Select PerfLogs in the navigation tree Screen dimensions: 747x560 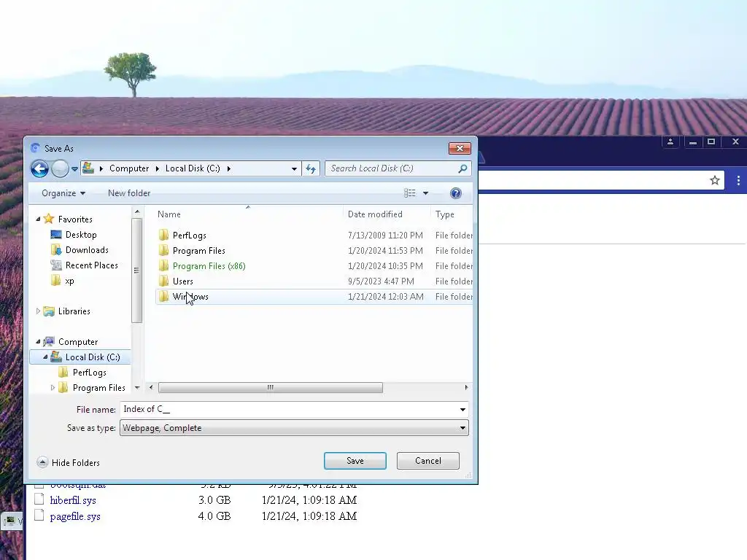click(89, 373)
